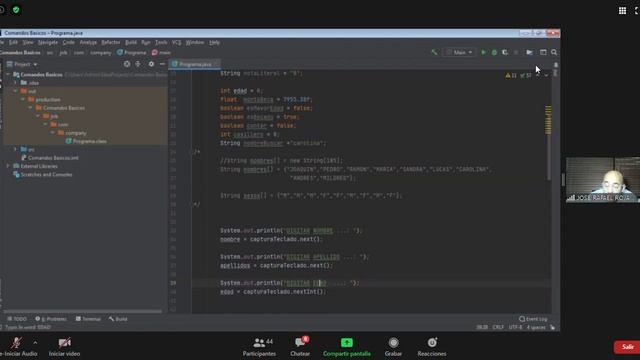The width and height of the screenshot is (640, 360).
Task: Go to previous highlighted error arrow
Action: (x=538, y=76)
